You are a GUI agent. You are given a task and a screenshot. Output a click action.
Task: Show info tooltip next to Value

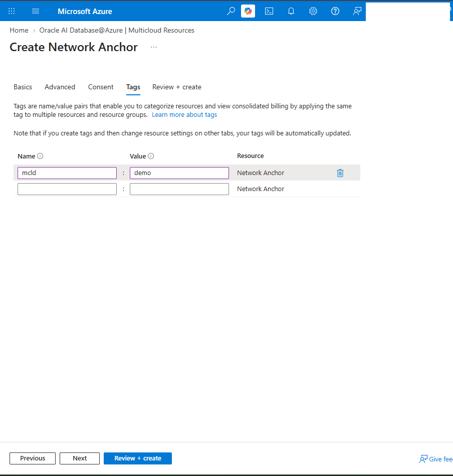coord(151,156)
